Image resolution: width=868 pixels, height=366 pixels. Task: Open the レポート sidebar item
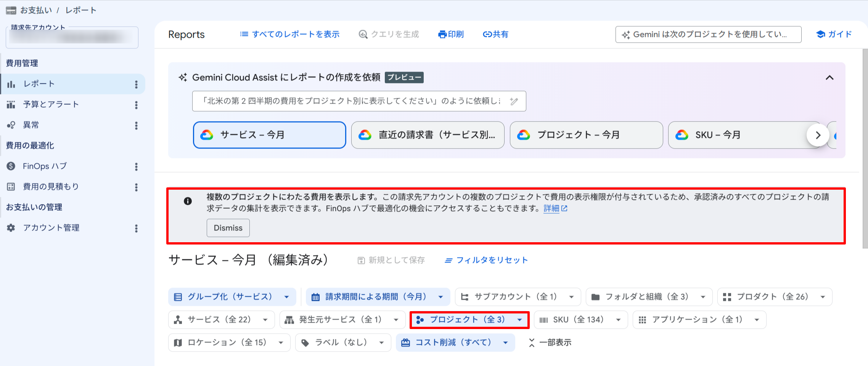(x=72, y=84)
